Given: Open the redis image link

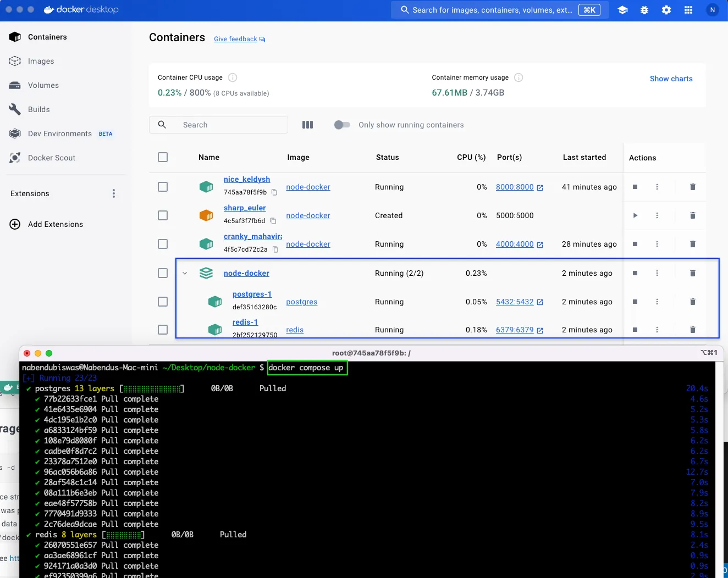Looking at the screenshot, I should pyautogui.click(x=295, y=330).
